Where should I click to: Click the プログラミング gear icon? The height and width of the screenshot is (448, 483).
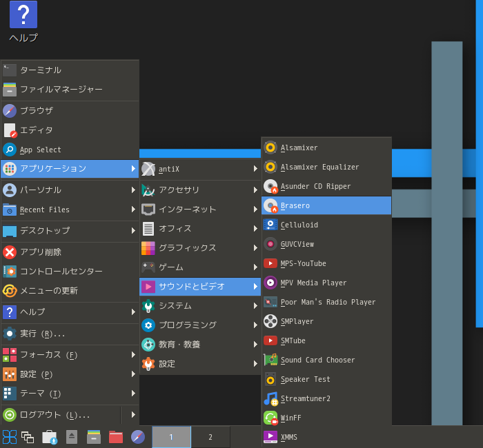point(148,325)
